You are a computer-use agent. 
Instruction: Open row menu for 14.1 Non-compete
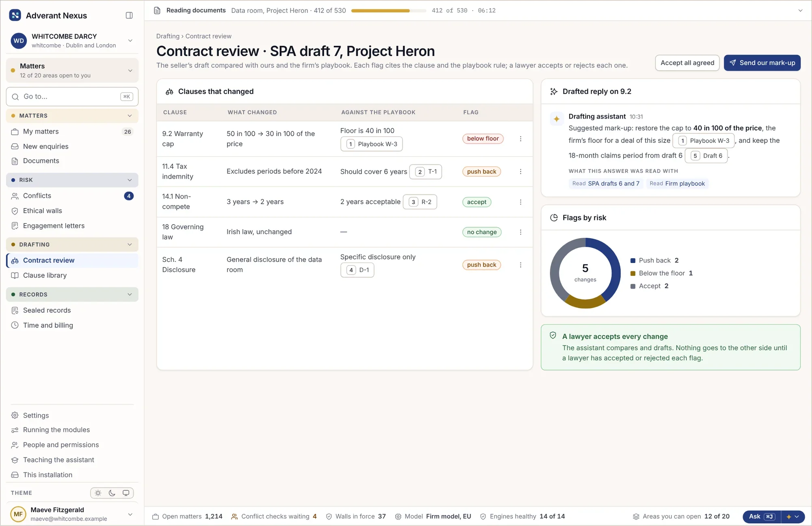520,202
